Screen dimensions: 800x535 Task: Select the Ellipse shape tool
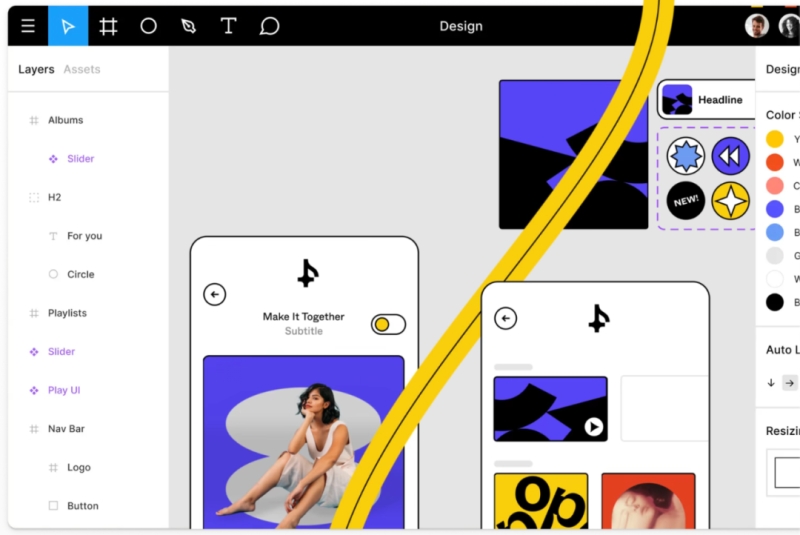pos(148,26)
